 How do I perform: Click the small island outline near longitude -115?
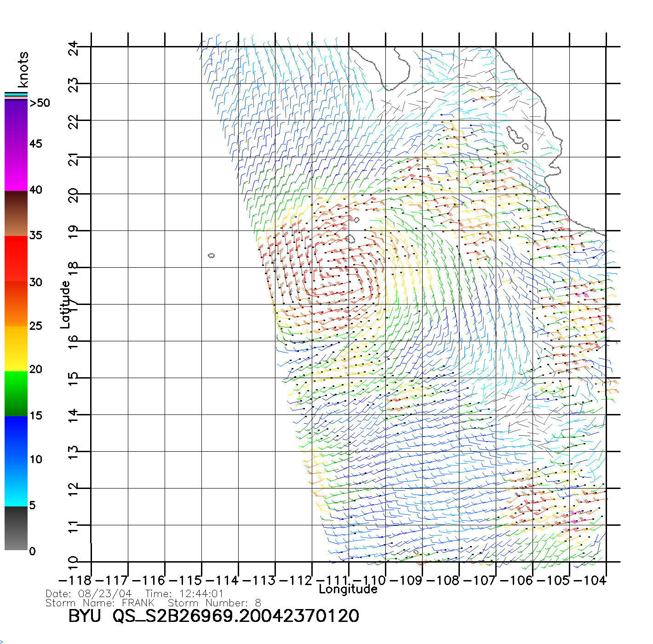211,255
